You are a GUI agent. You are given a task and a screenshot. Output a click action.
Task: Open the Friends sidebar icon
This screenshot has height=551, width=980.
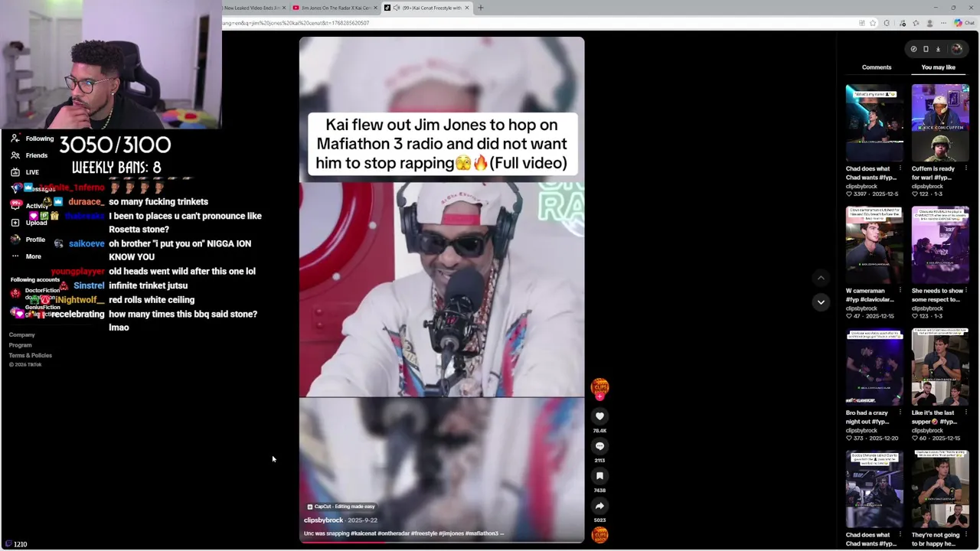click(15, 155)
